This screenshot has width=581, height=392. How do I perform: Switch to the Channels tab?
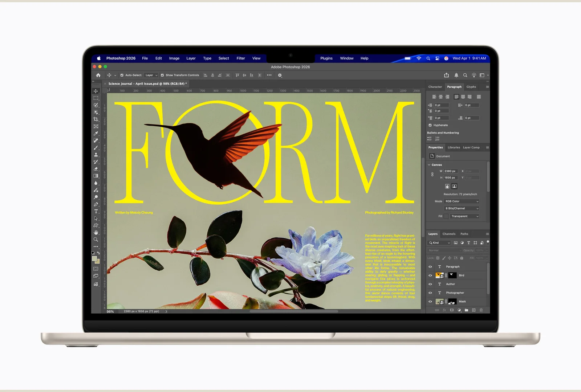(449, 234)
